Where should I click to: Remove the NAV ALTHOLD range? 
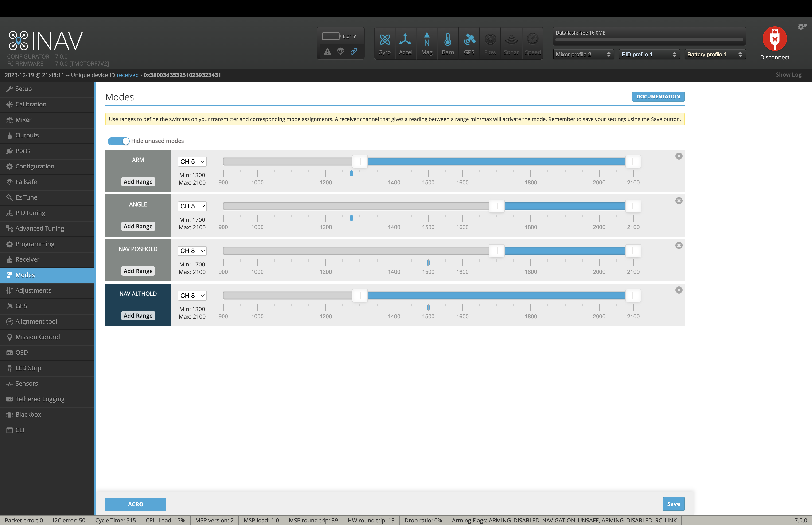click(679, 290)
